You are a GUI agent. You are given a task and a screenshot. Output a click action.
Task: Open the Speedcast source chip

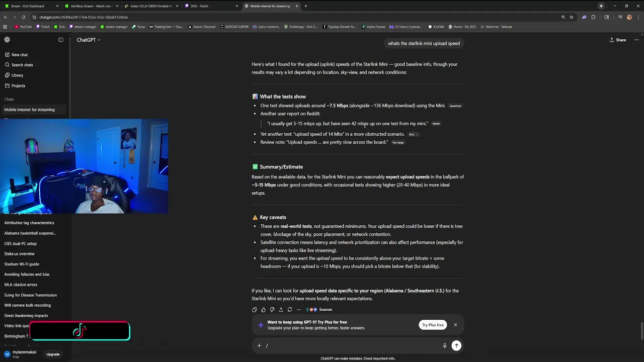455,106
